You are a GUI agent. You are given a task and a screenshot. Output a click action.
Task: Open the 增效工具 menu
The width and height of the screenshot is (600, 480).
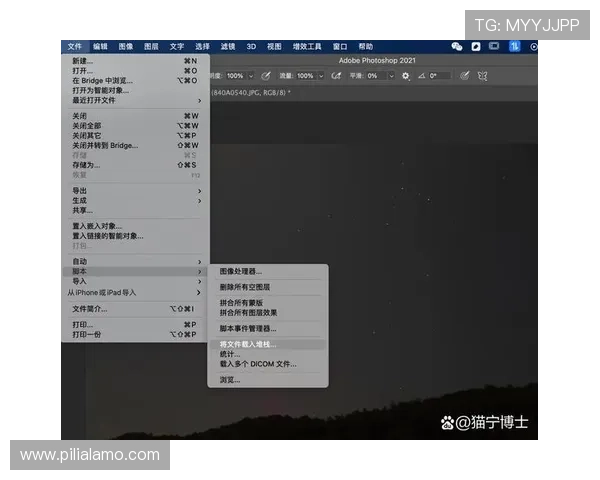[307, 47]
